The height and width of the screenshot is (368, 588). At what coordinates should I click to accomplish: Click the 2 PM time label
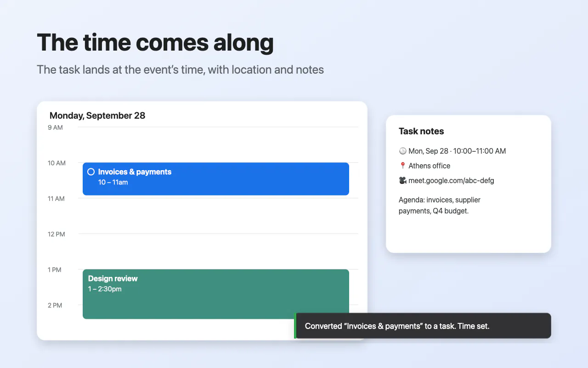(55, 305)
